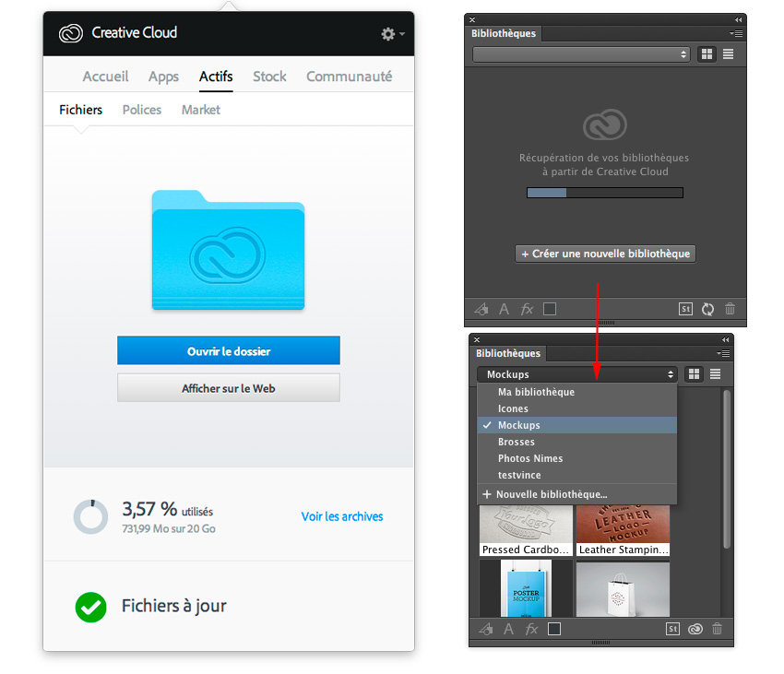Open the Communauté tab
784x674 pixels.
click(x=349, y=77)
